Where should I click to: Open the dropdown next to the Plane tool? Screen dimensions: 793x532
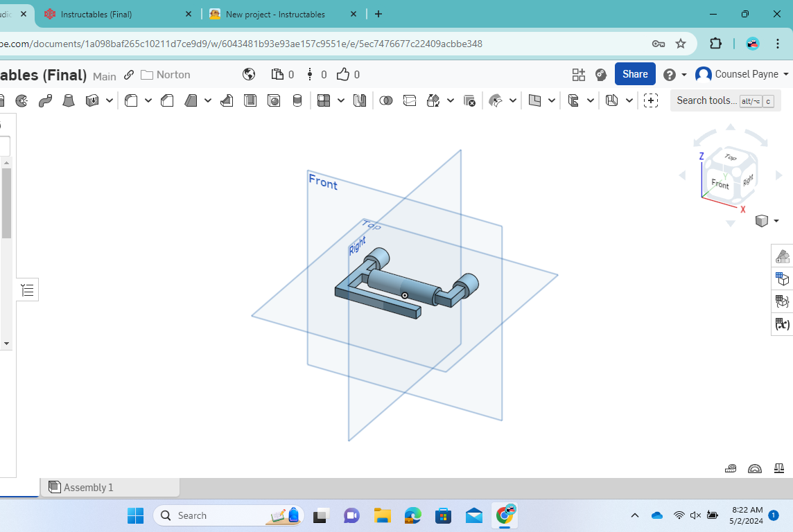tap(552, 100)
